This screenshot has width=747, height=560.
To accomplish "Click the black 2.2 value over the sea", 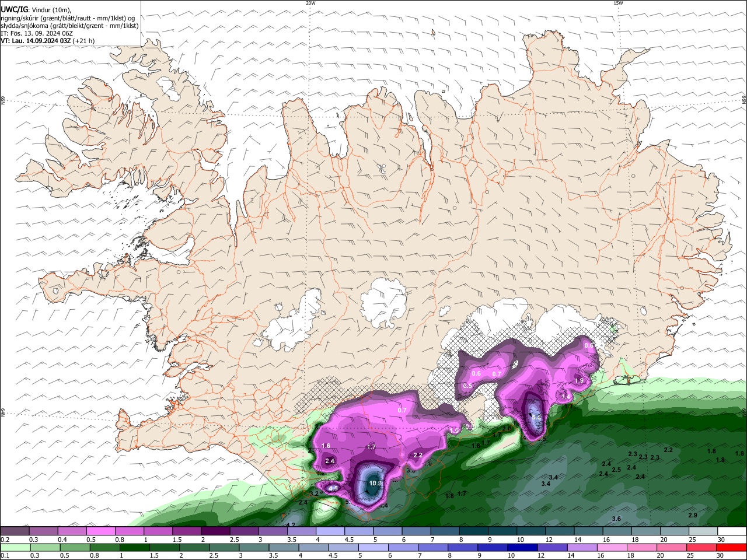I will click(668, 450).
